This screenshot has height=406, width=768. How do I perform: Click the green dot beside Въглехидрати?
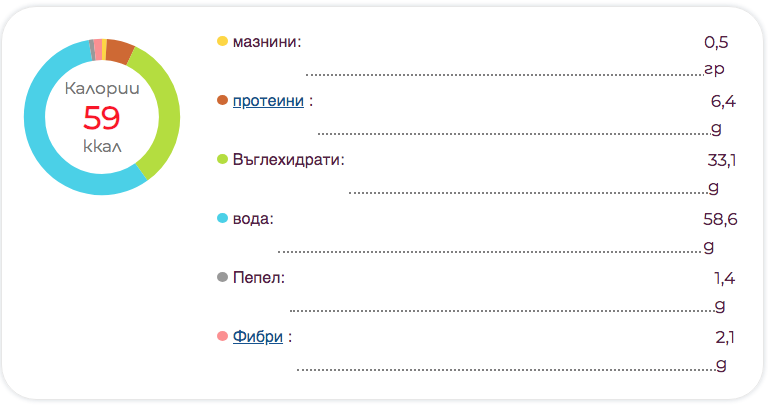click(222, 159)
